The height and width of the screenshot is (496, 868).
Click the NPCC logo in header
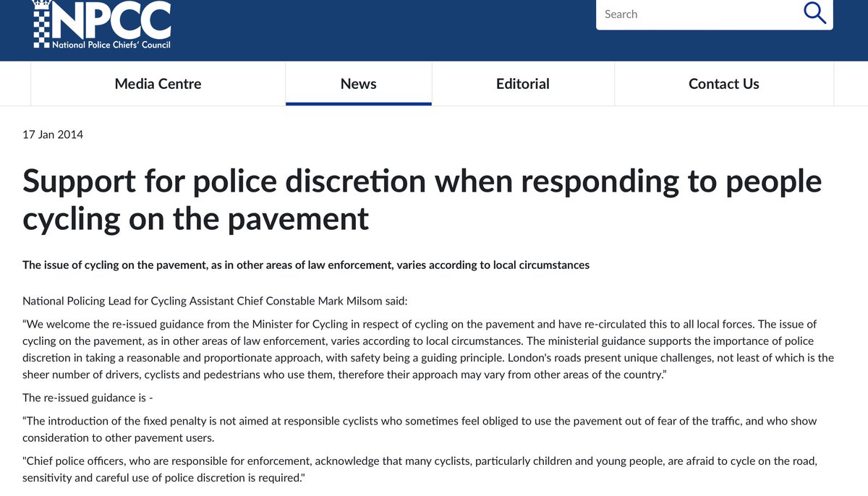[101, 24]
